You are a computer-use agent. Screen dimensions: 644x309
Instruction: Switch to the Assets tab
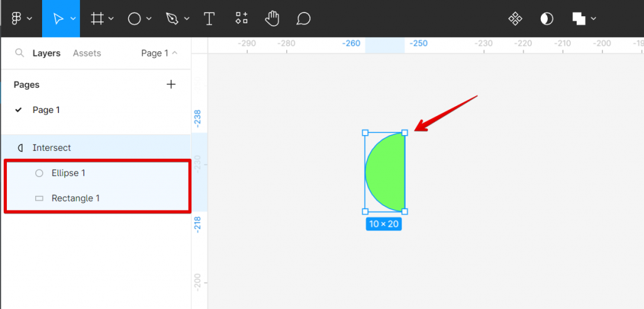tap(87, 53)
